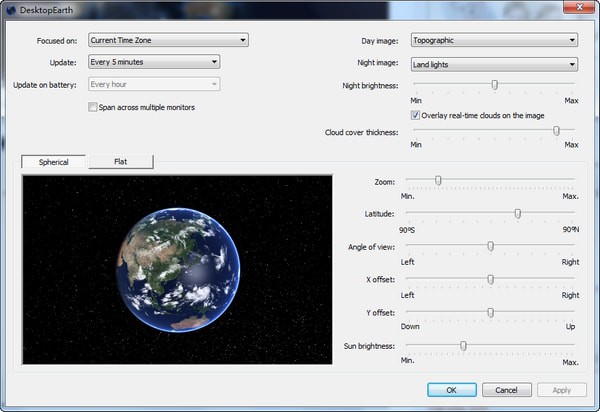600x412 pixels.
Task: Open the Day image dropdown
Action: [x=493, y=40]
